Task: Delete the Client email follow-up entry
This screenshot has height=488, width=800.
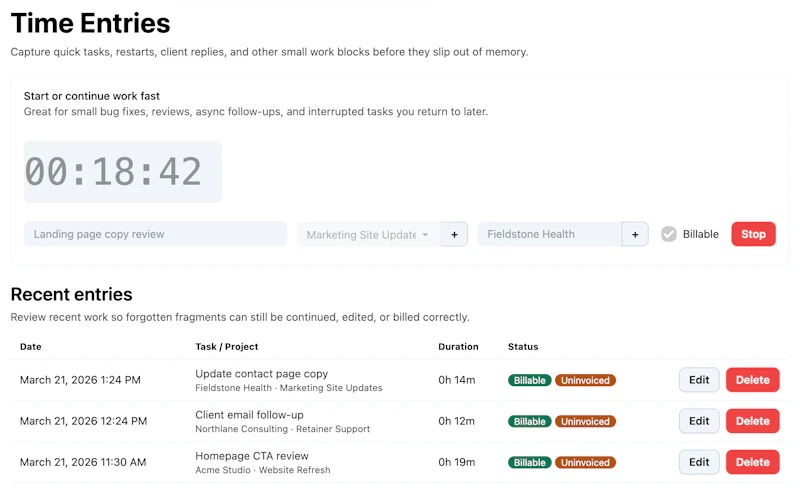Action: pyautogui.click(x=753, y=421)
